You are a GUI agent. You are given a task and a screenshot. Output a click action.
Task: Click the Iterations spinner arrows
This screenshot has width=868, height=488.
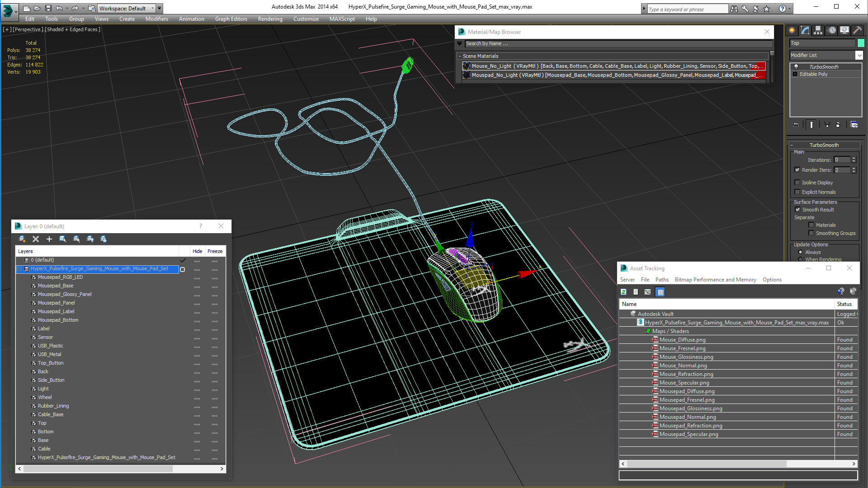point(854,160)
